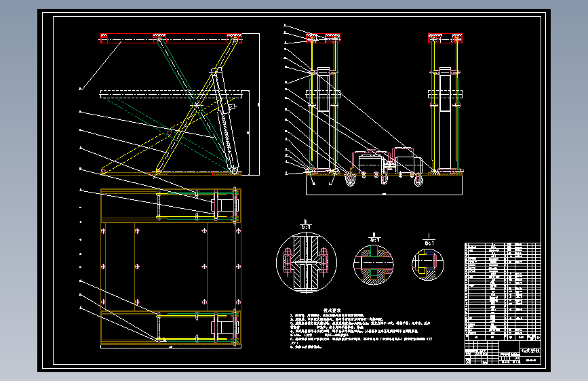Click the detail view circle labeled I

[x=428, y=264]
